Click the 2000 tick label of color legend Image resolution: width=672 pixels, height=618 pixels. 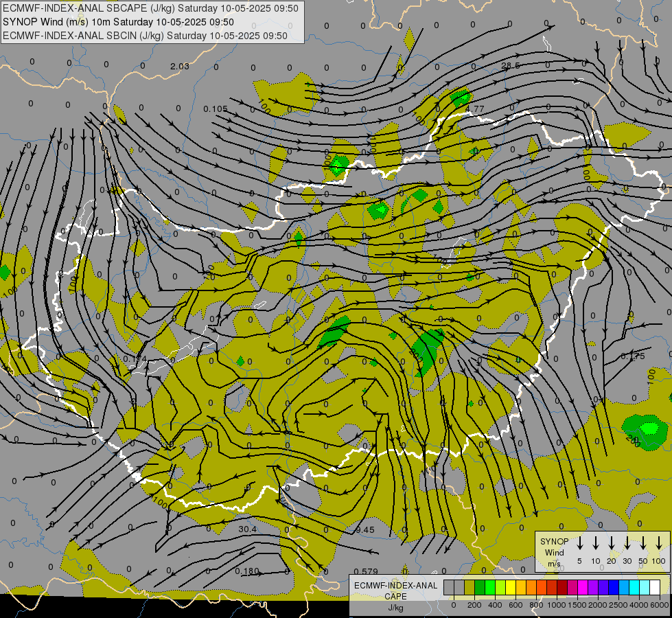[598, 605]
